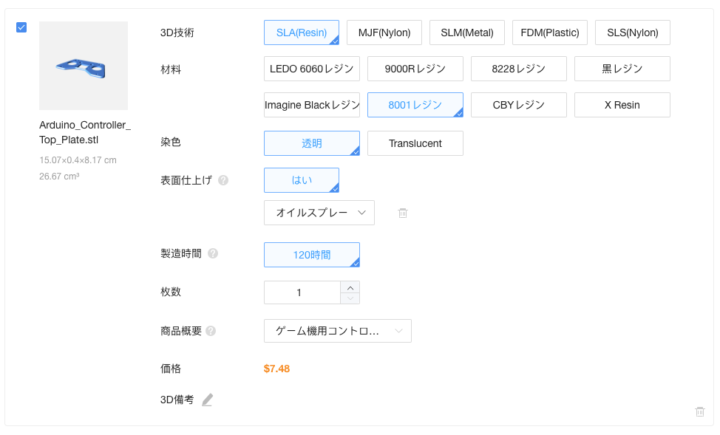Click the help icon next to 表面仕上げ
Screen dimensions: 720x435
(x=223, y=181)
